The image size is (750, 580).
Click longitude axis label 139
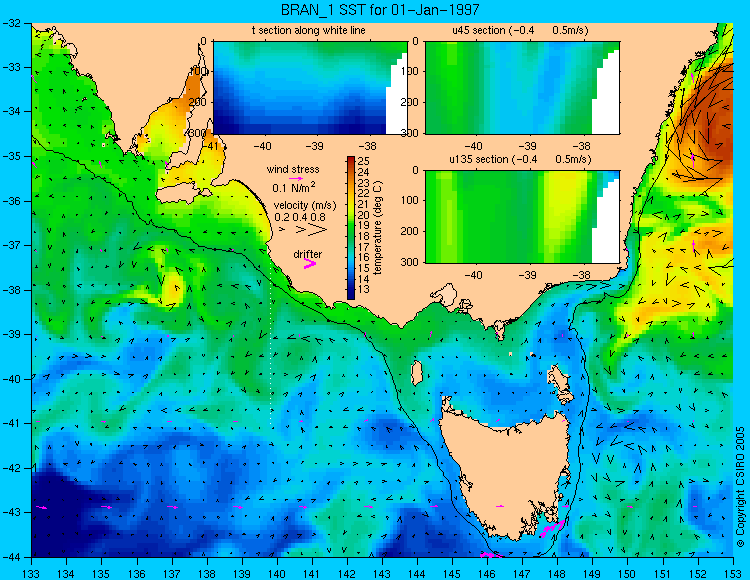click(x=242, y=574)
